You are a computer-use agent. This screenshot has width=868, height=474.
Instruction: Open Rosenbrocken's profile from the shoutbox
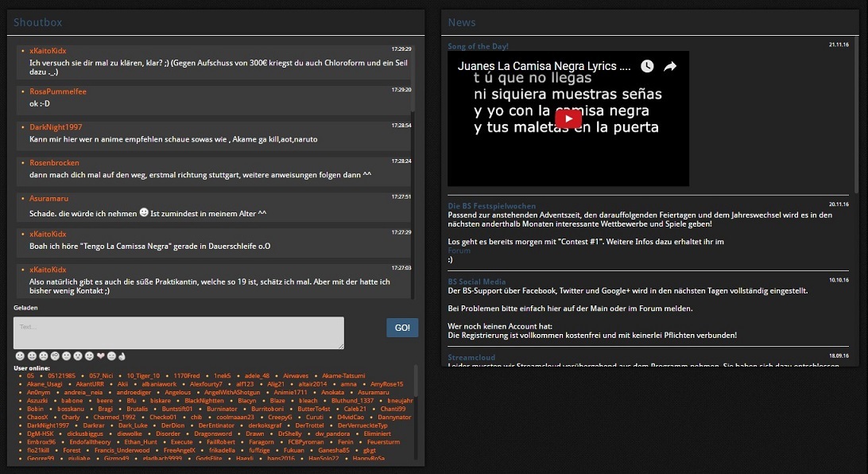[54, 163]
